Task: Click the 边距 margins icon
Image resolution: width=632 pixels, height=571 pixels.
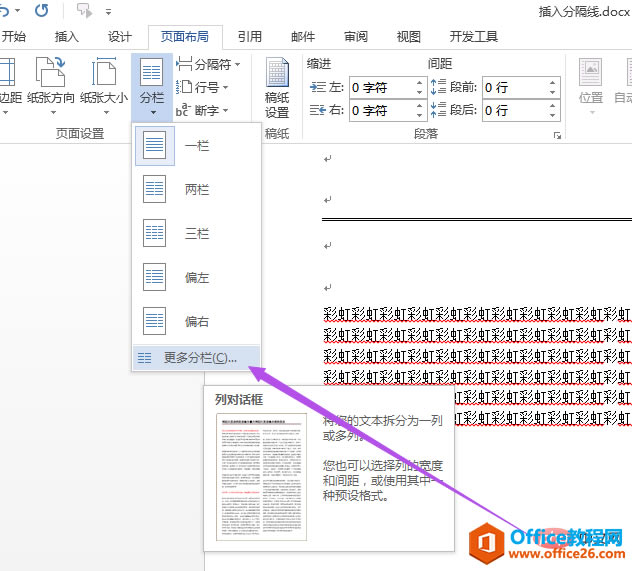Action: point(7,72)
